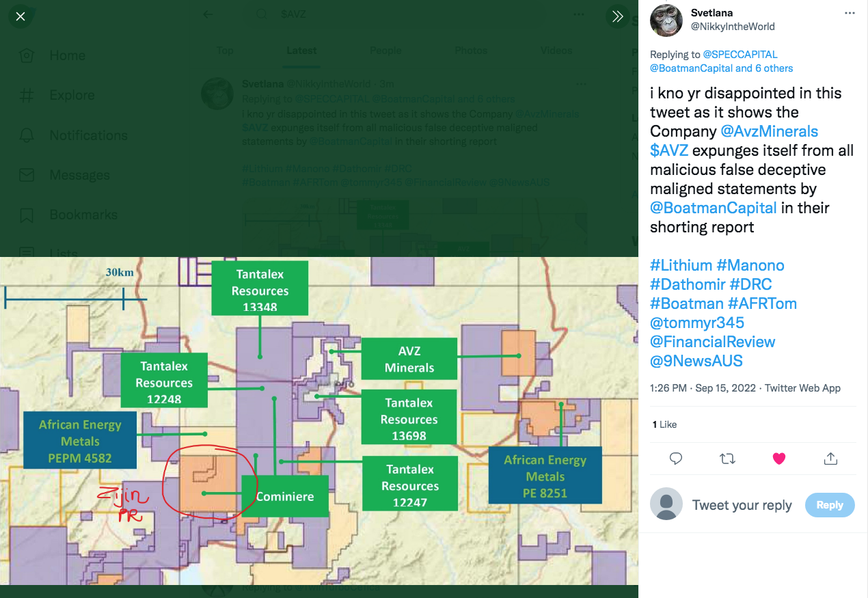
Task: Click the reply speech bubble icon
Action: (x=676, y=458)
